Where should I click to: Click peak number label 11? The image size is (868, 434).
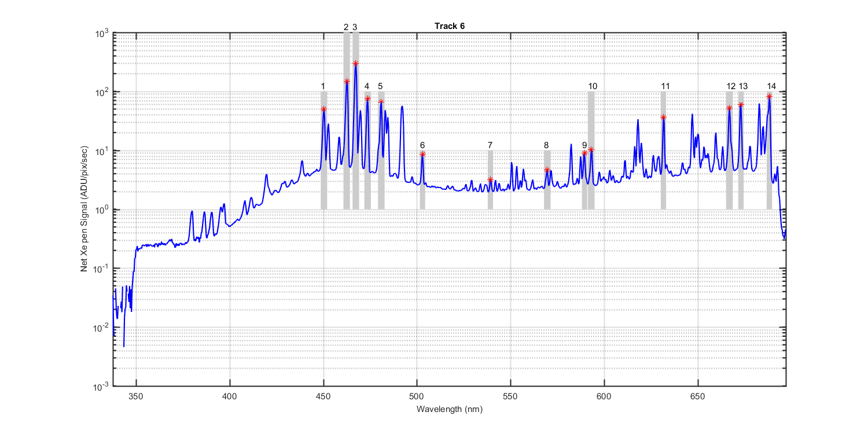coord(665,86)
